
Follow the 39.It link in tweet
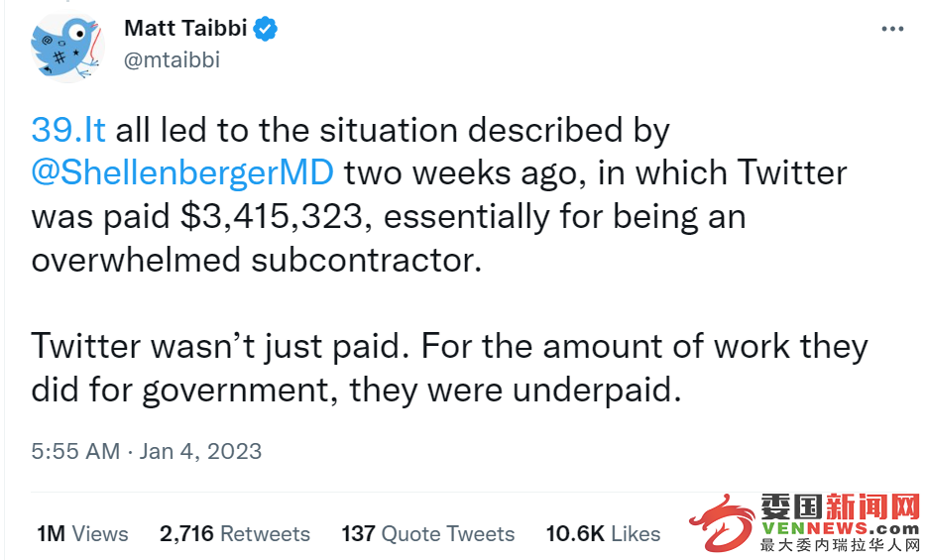coord(68,130)
